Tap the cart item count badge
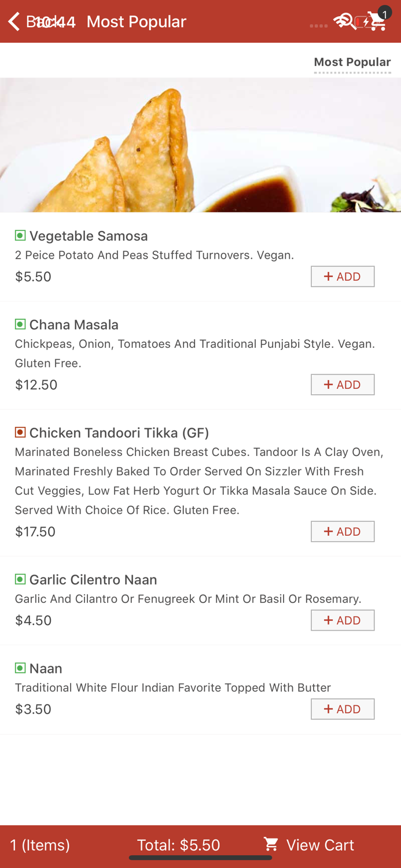 [x=385, y=14]
